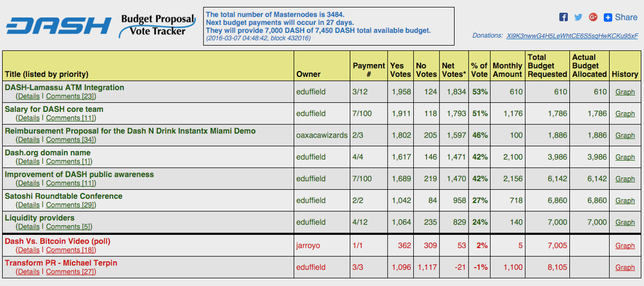Click the Twitter bird icon

(578, 17)
